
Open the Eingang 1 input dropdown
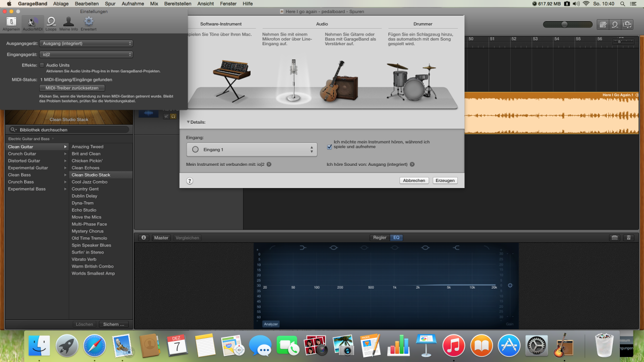point(252,149)
